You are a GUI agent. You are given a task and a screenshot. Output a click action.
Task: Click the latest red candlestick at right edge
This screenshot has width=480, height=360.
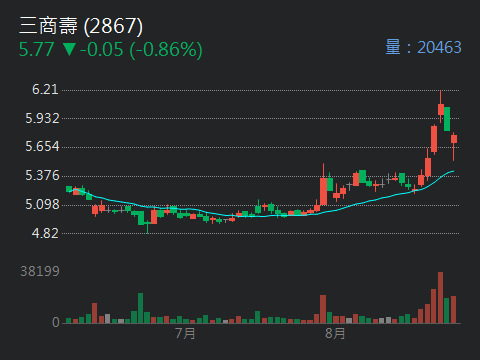click(x=454, y=147)
